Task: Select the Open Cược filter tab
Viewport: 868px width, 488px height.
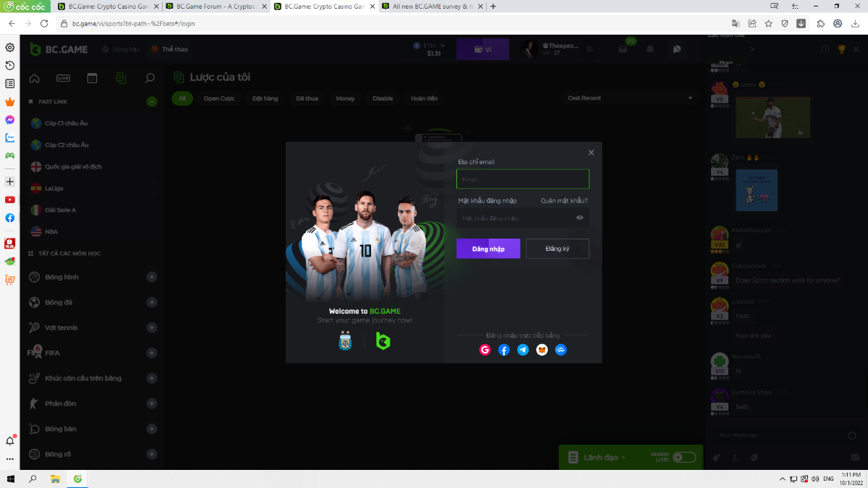Action: [x=219, y=98]
